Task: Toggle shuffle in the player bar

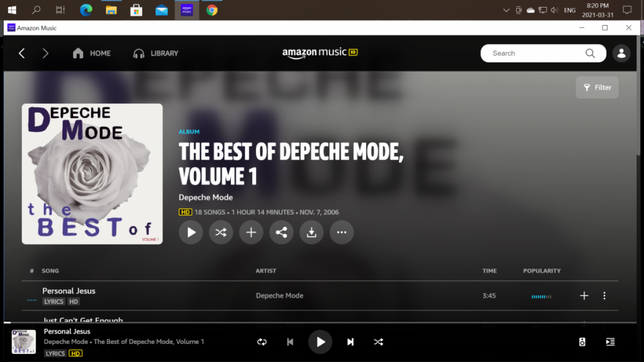Action: click(x=379, y=342)
